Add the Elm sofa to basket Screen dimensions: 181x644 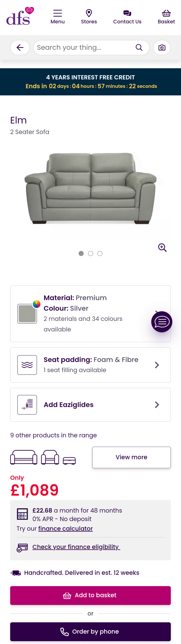click(x=90, y=595)
